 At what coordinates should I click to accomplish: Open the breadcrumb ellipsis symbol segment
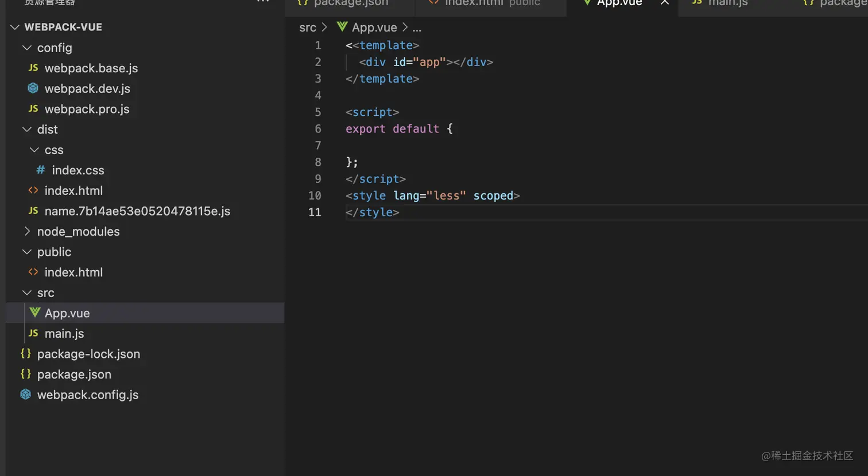click(x=417, y=28)
